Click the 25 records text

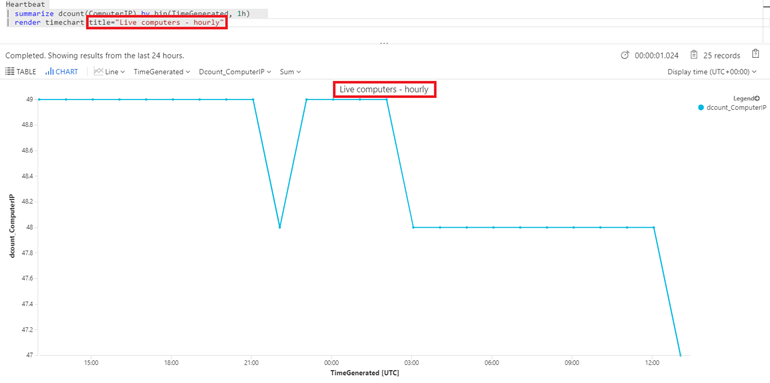click(721, 55)
